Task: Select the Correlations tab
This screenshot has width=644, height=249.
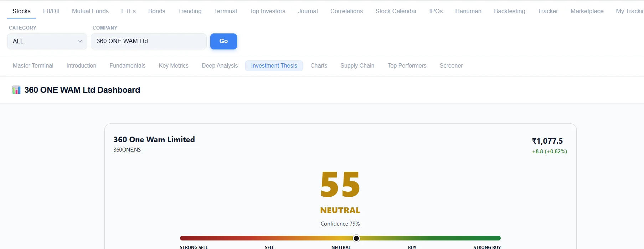Action: pos(346,11)
